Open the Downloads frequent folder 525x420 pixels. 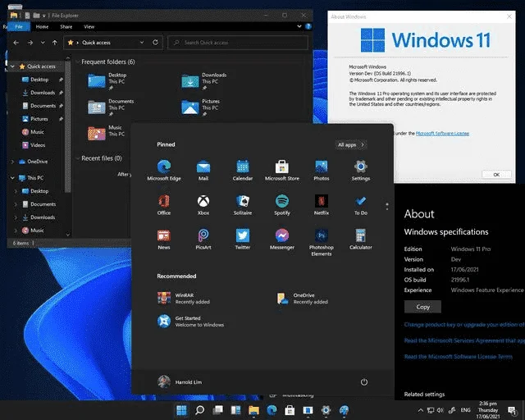click(x=203, y=81)
